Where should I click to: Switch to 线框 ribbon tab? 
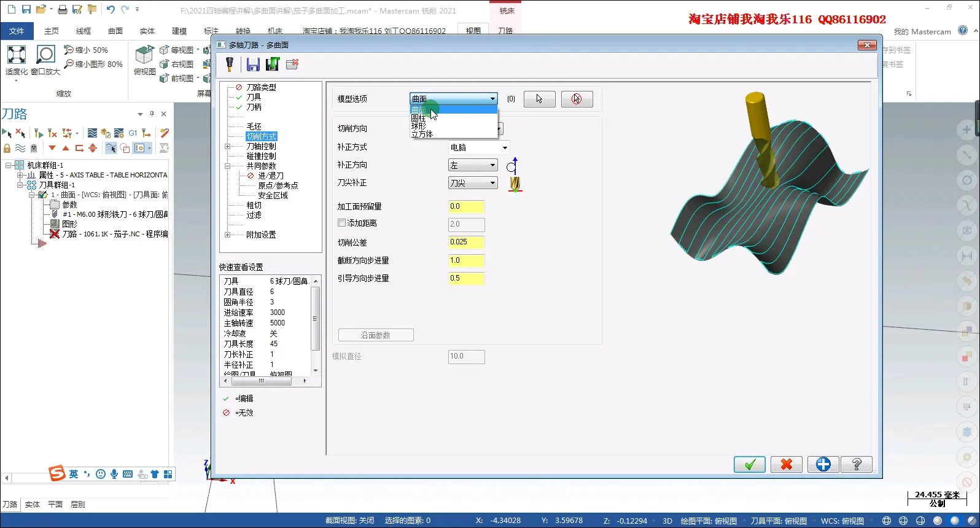(x=84, y=31)
